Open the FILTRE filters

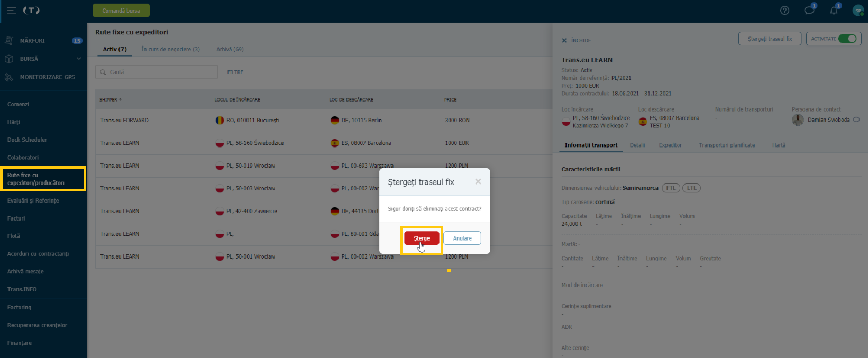coord(235,72)
